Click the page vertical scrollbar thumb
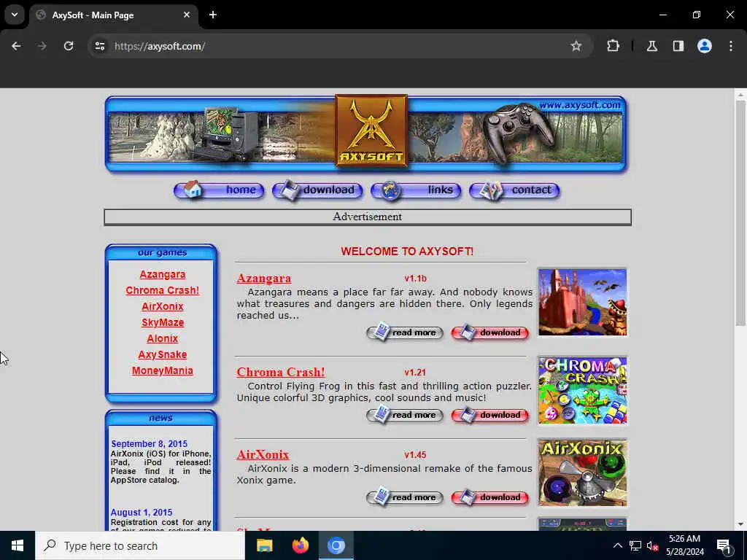 coord(740,214)
